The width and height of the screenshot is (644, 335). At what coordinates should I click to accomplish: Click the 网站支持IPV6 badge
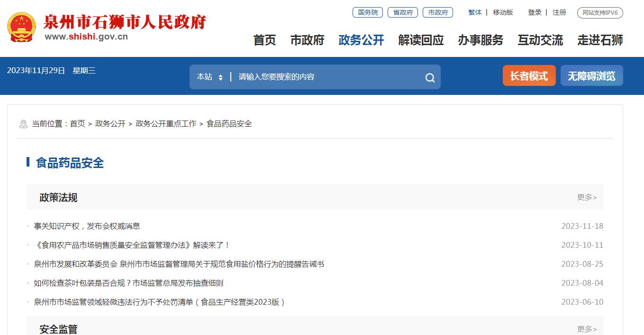[600, 13]
